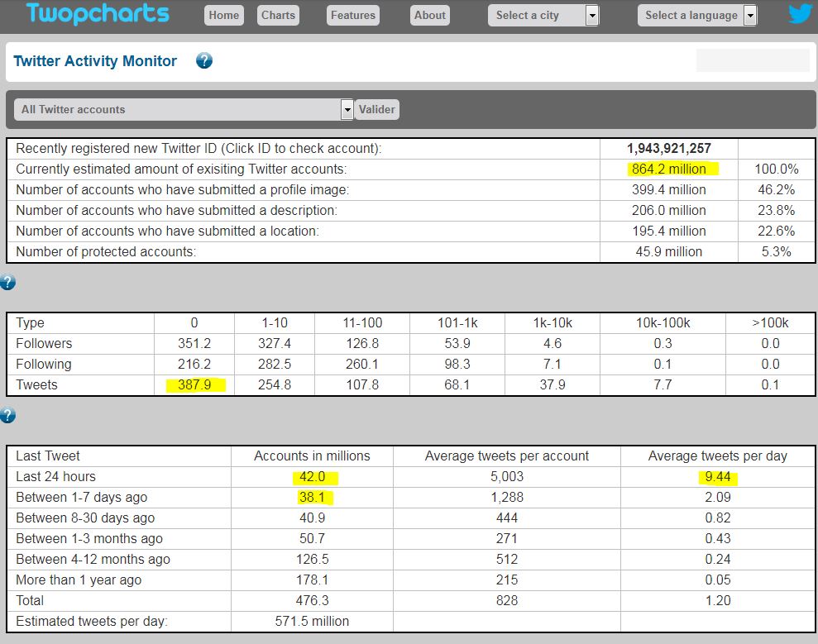Screen dimensions: 818x644
Task: Click the Twitter Activity Monitor heading
Action: pyautogui.click(x=95, y=61)
